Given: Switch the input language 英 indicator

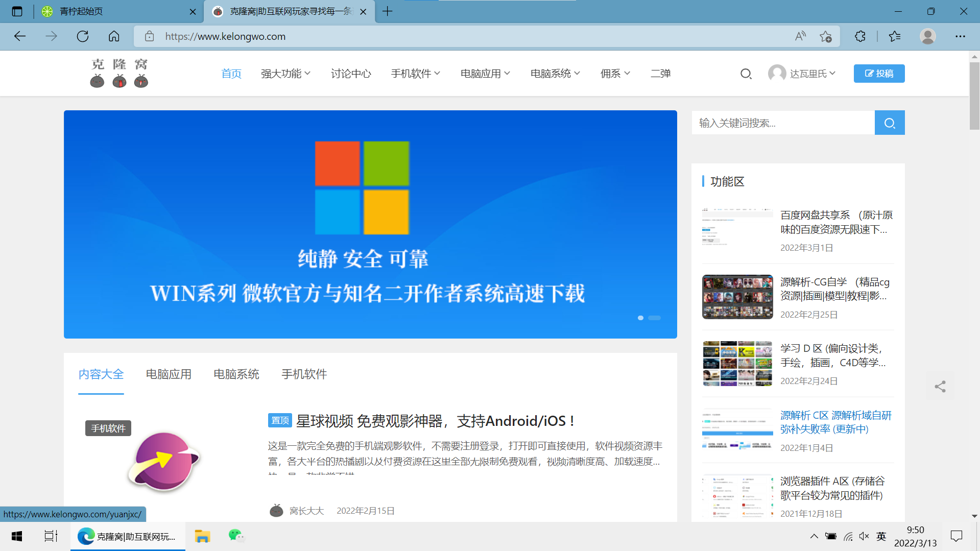Looking at the screenshot, I should 881,536.
